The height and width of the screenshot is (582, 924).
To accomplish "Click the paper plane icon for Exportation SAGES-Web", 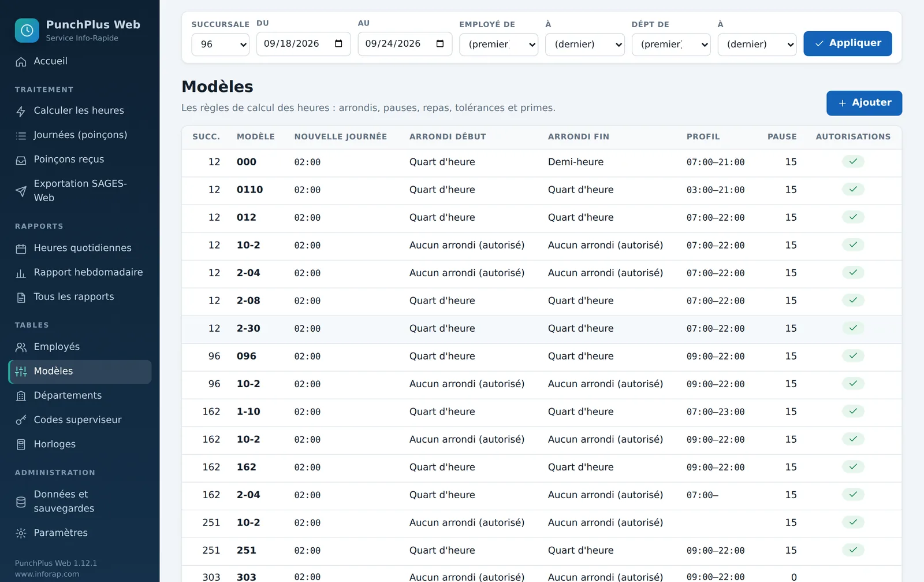I will (x=21, y=191).
